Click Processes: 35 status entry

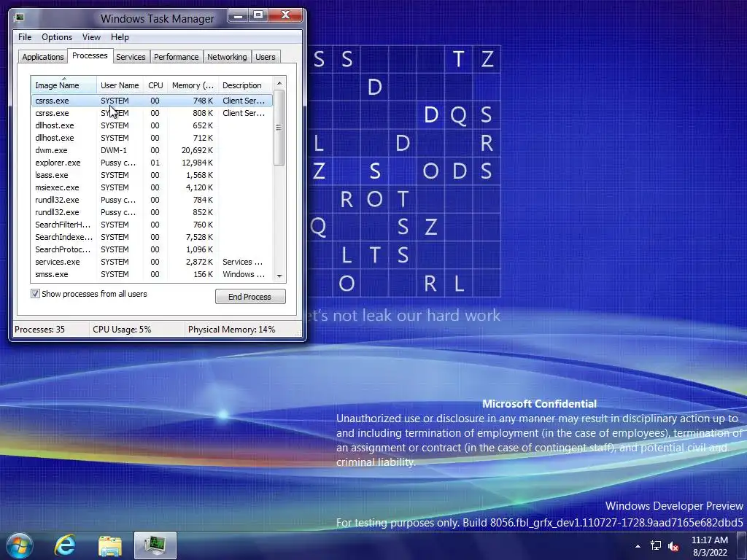click(40, 330)
